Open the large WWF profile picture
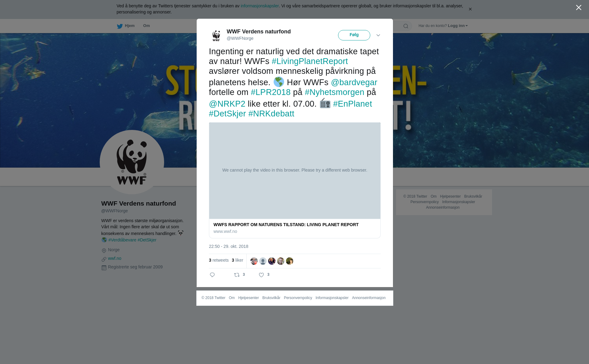The height and width of the screenshot is (364, 589). pyautogui.click(x=132, y=162)
